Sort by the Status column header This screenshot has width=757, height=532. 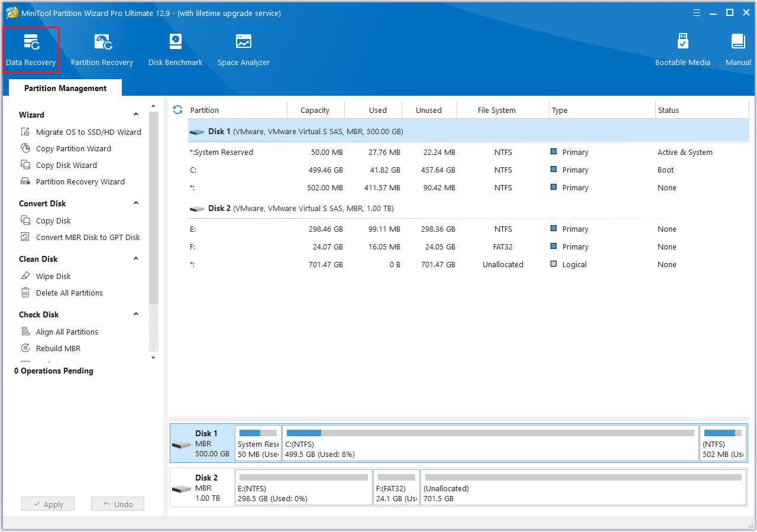pyautogui.click(x=702, y=110)
